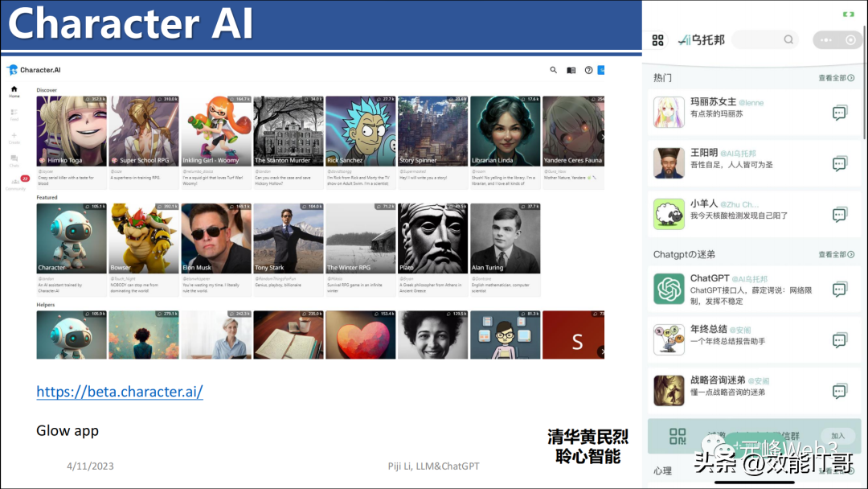
Task: Open chat icon beside 王阳明
Action: click(x=840, y=164)
